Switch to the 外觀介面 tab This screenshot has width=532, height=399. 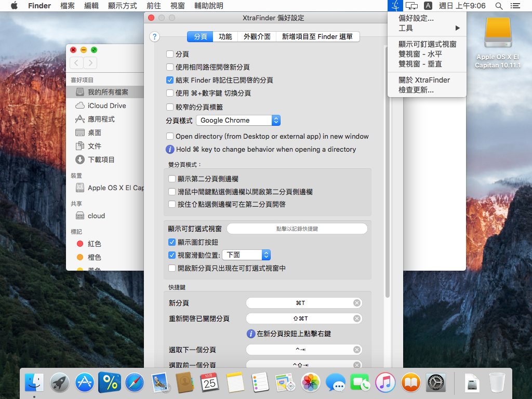(x=257, y=37)
